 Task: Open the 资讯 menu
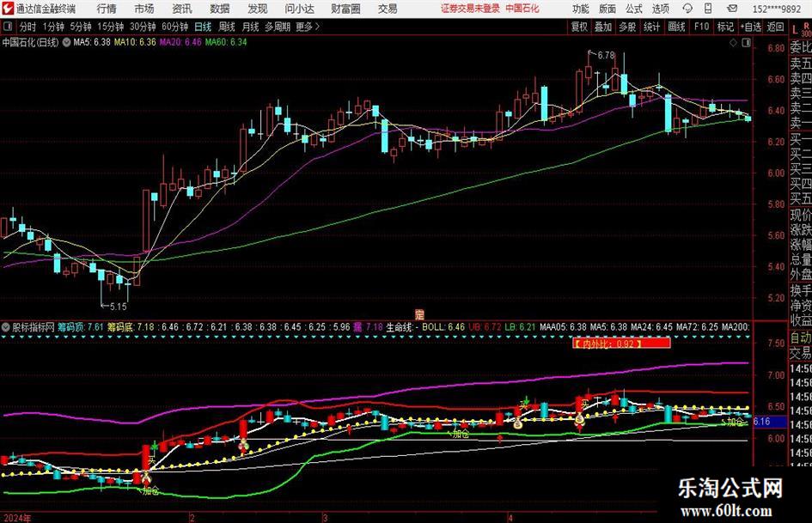click(182, 9)
